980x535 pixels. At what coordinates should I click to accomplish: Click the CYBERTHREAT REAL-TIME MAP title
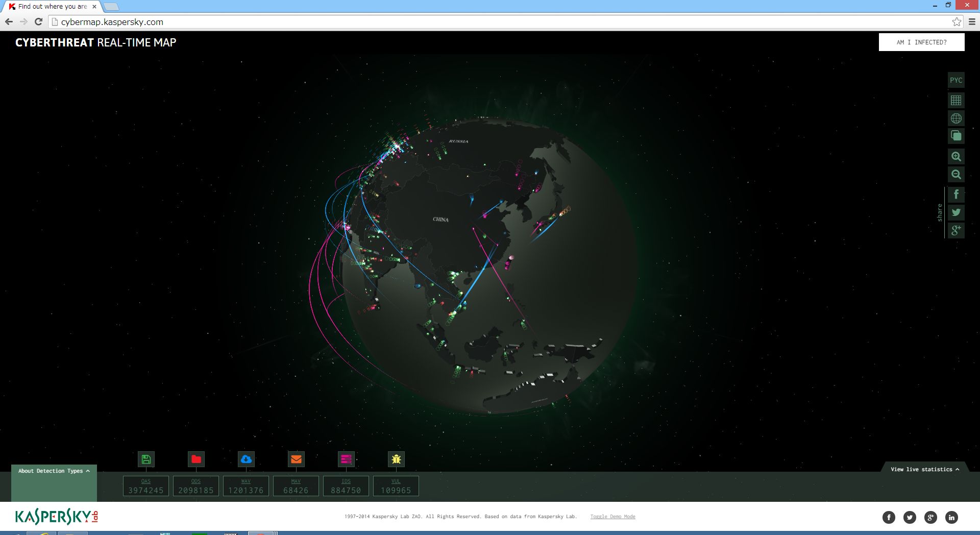(x=95, y=42)
